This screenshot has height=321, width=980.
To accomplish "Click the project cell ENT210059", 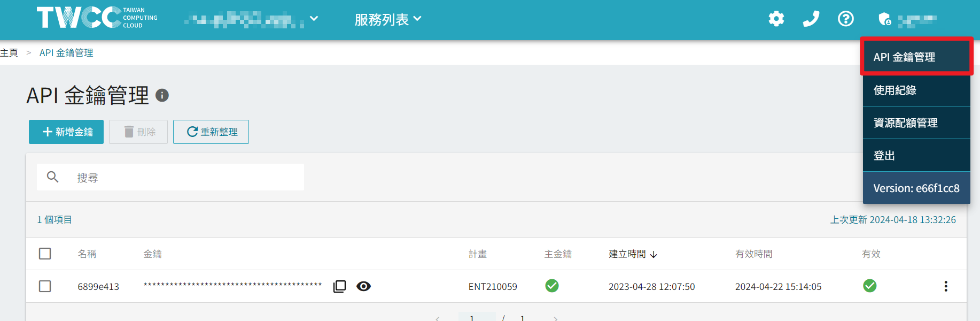I will pyautogui.click(x=493, y=286).
